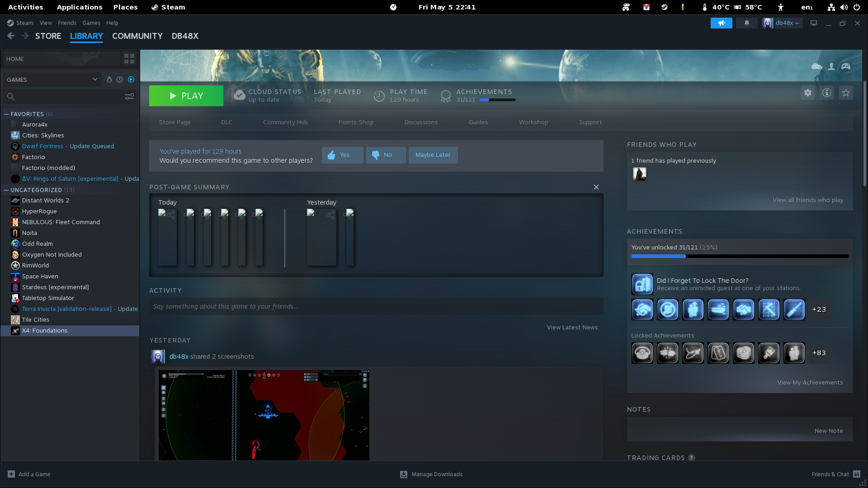
Task: Open the en1 input language menu
Action: coord(807,7)
